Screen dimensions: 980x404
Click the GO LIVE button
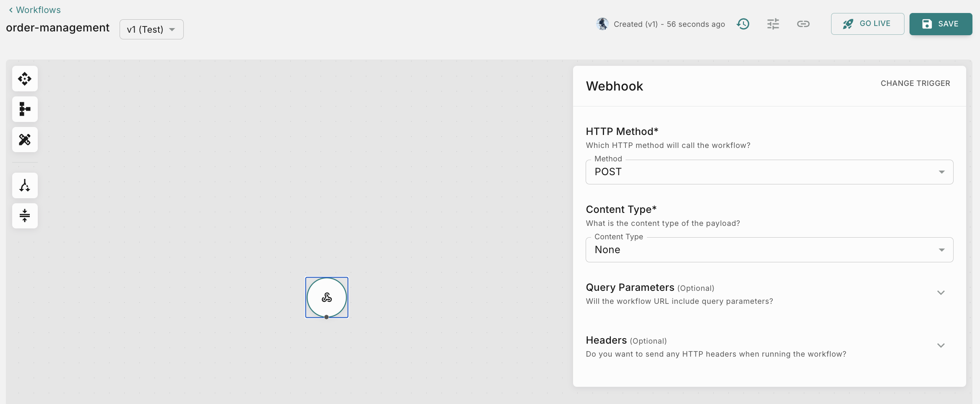point(867,24)
